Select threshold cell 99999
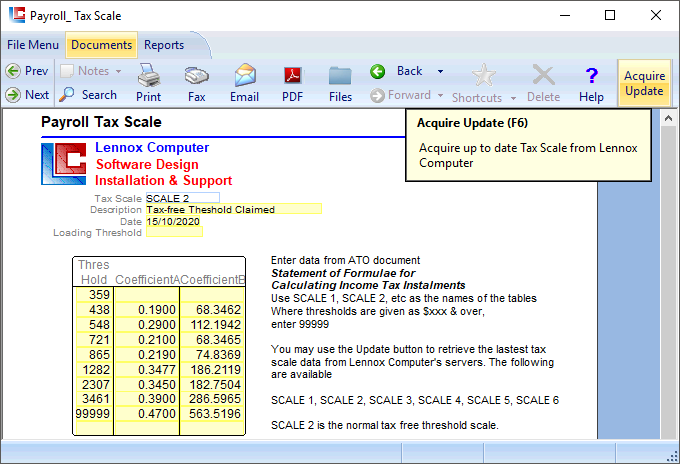This screenshot has height=464, width=680. coord(94,414)
